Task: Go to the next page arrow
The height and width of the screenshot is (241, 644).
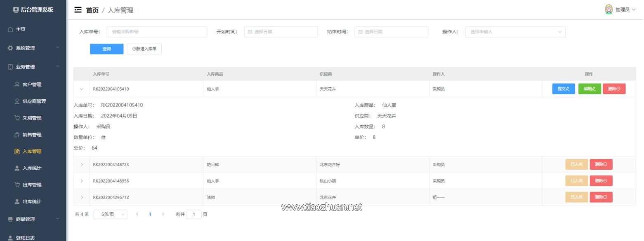Action: 163,214
